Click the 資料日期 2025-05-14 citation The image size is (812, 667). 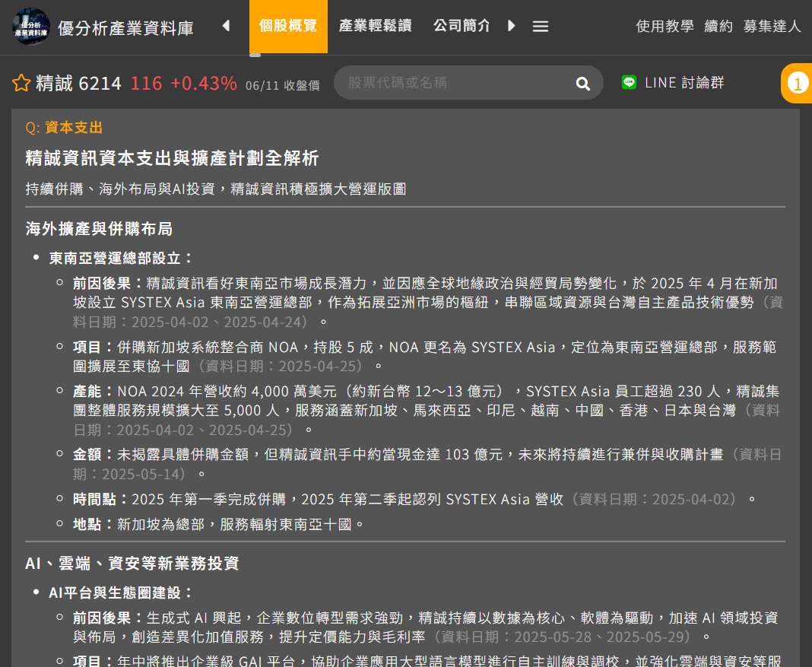click(427, 465)
